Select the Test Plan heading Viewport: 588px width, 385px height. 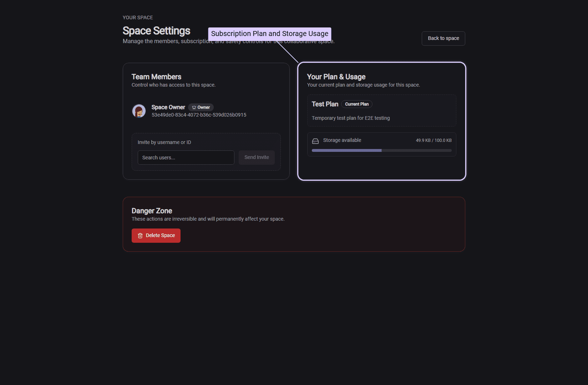[325, 104]
